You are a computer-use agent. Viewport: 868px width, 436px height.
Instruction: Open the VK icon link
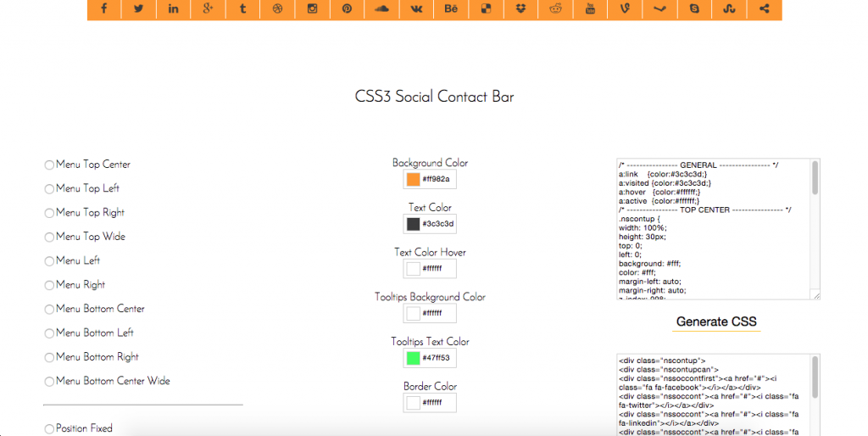click(x=416, y=8)
